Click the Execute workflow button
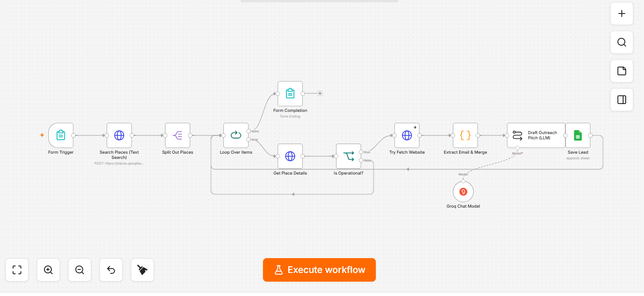644x296 pixels. click(x=319, y=270)
